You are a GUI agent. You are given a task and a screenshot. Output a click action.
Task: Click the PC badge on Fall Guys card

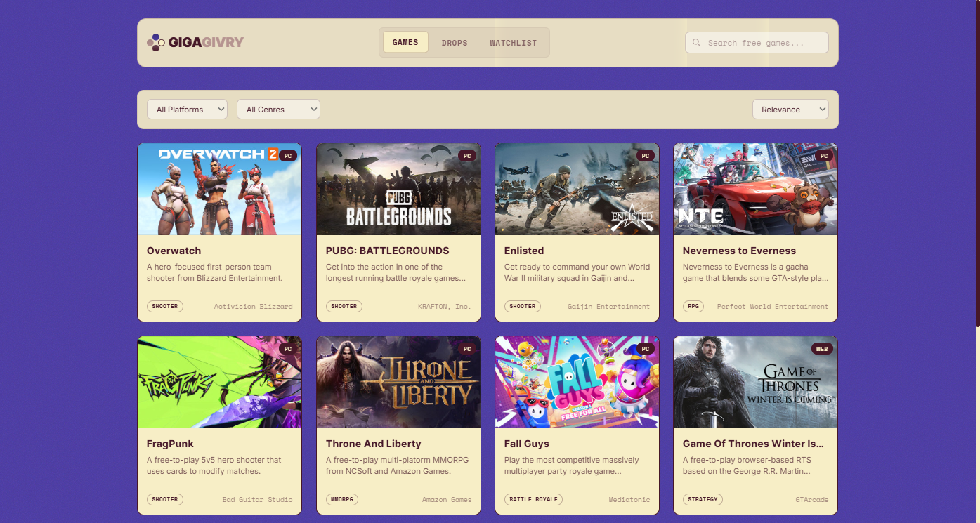tap(645, 349)
